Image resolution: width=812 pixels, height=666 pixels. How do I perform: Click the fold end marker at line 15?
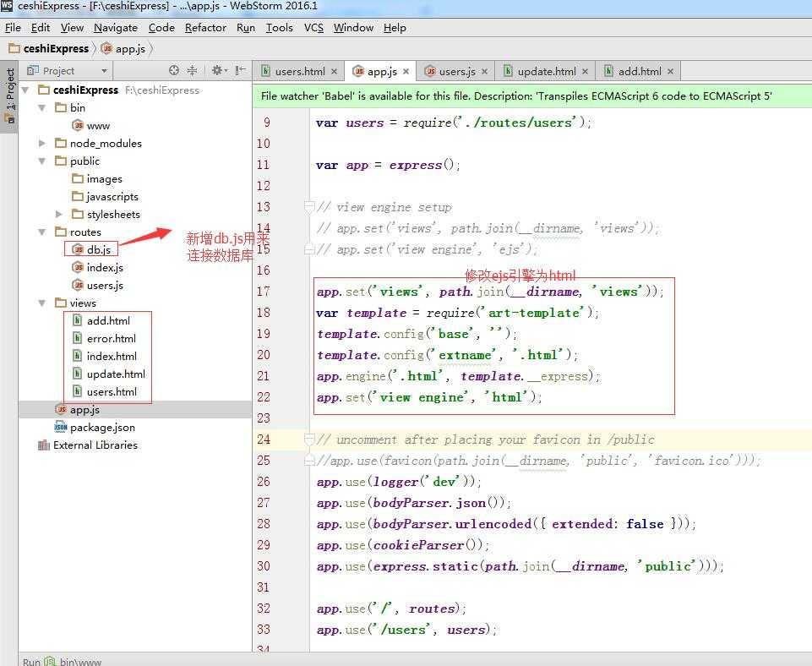coord(309,249)
